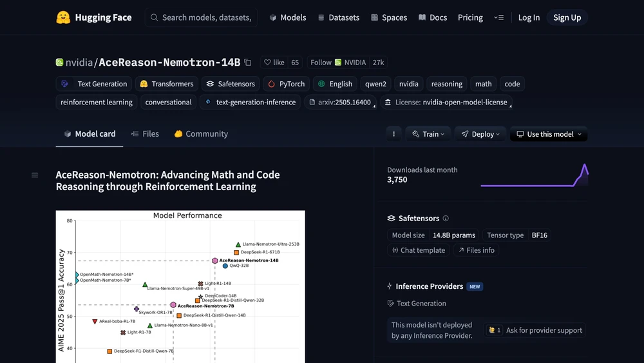
Task: Open the three-dot more options button
Action: point(393,134)
